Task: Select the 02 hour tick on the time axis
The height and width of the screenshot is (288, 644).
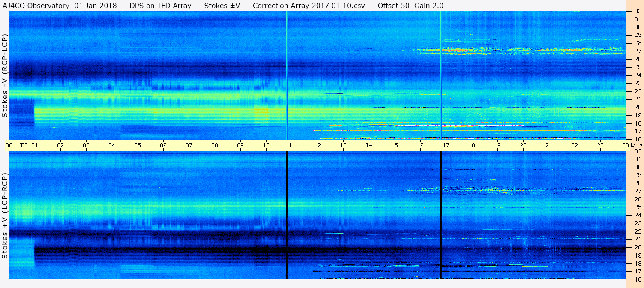Action: (x=60, y=145)
